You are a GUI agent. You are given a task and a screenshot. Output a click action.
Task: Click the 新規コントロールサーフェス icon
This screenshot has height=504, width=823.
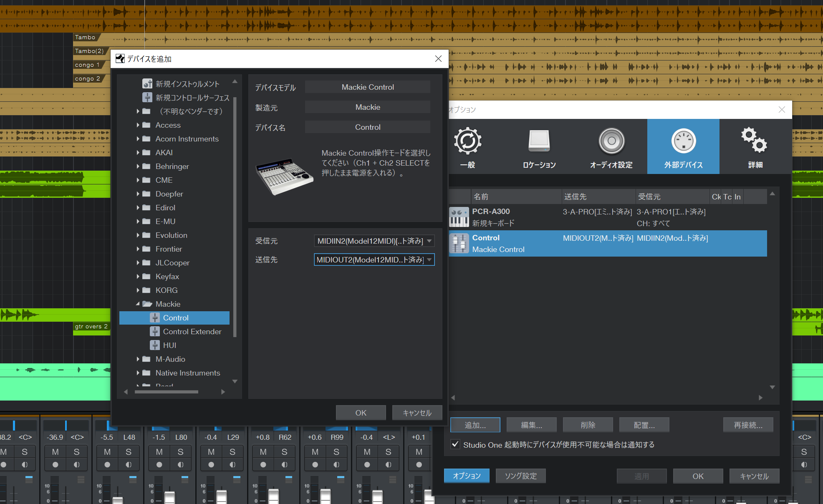147,98
